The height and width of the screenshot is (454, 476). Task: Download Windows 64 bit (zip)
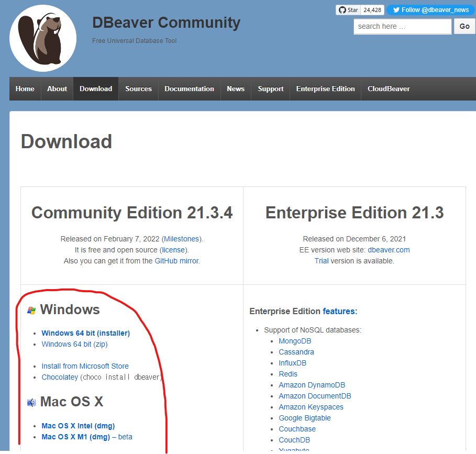click(x=74, y=344)
